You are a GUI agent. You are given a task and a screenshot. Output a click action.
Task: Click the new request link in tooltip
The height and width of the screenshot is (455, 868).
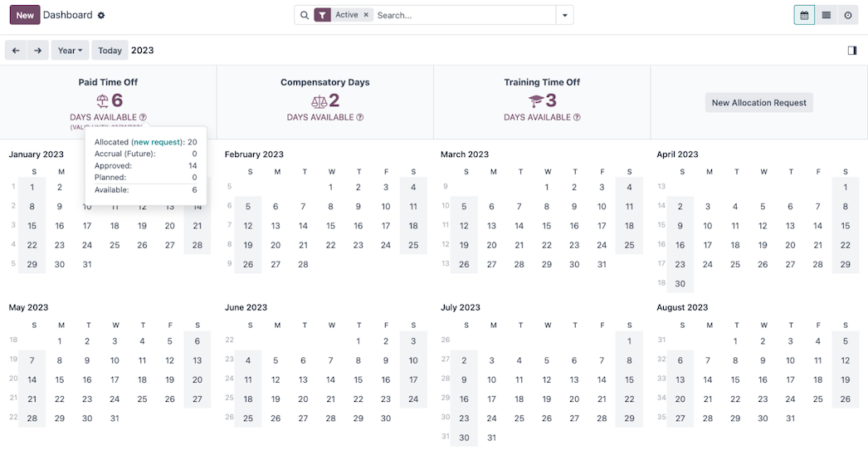(x=158, y=142)
